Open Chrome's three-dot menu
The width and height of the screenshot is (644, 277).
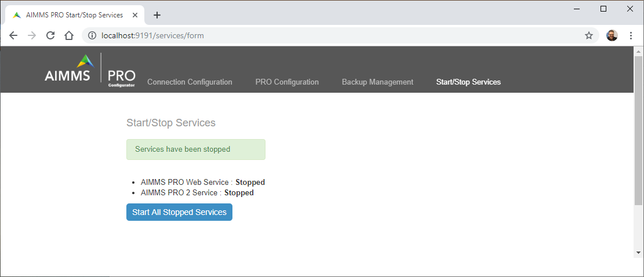(631, 36)
